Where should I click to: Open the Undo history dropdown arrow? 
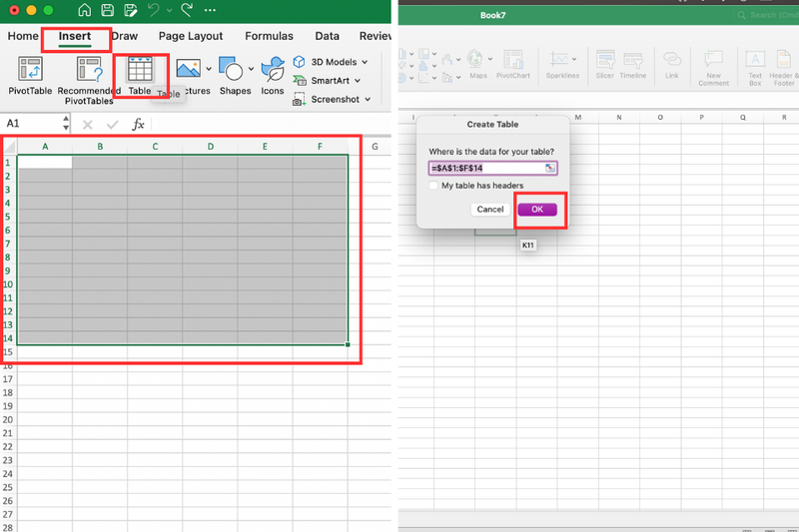[x=169, y=10]
